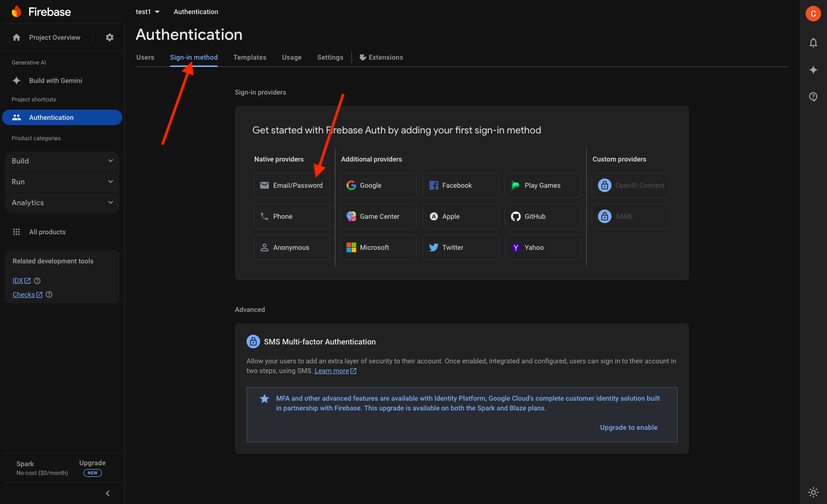Click the Spark No-cost plan label
The image size is (827, 504).
pos(42,468)
